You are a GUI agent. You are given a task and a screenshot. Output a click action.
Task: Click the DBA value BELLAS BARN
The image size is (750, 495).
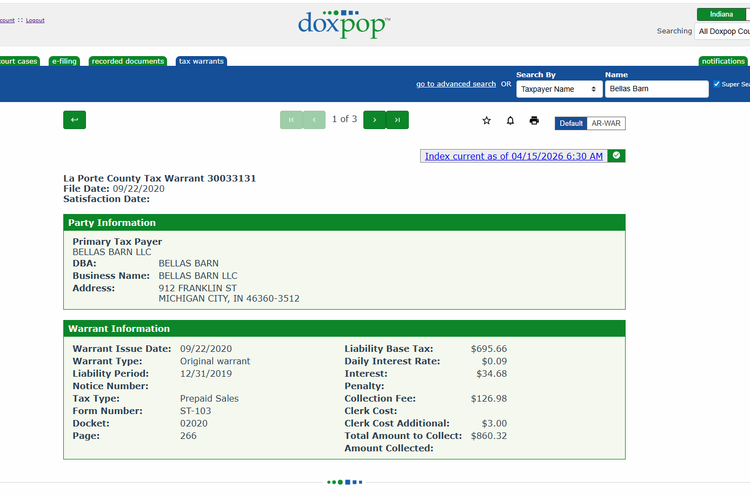188,264
